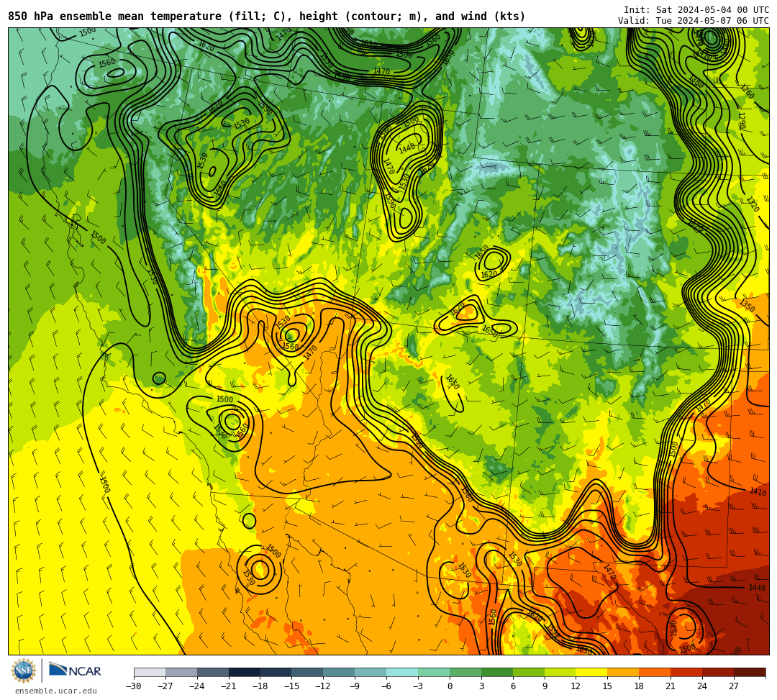The height and width of the screenshot is (700, 777).
Task: Pick the color swatch between -27 and -24
Action: point(181,672)
